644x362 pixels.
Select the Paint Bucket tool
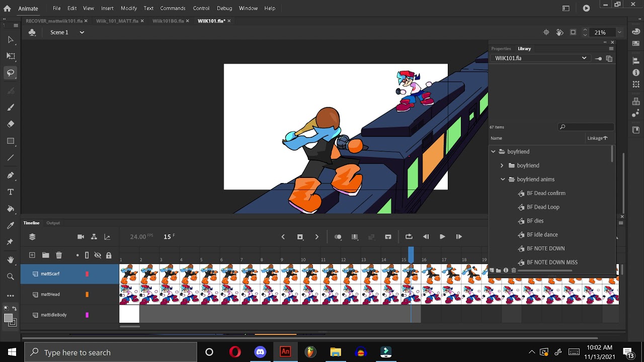[x=11, y=209]
